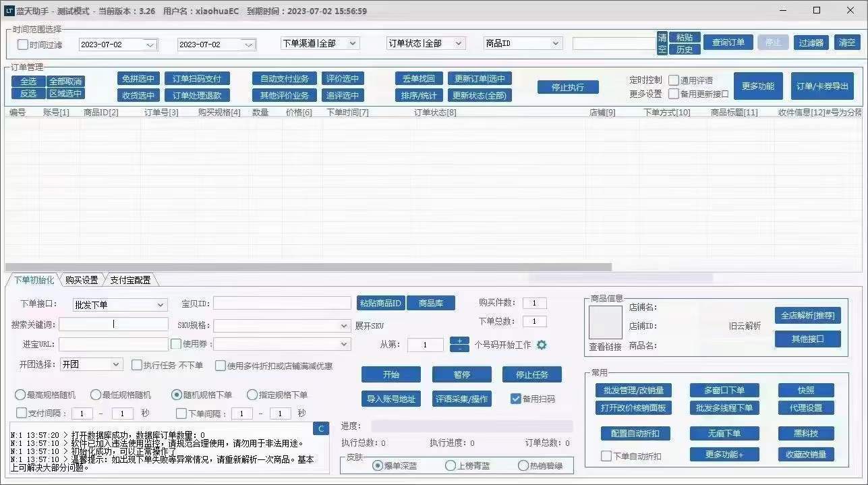
Task: Click the 黑科技 button
Action: 806,434
